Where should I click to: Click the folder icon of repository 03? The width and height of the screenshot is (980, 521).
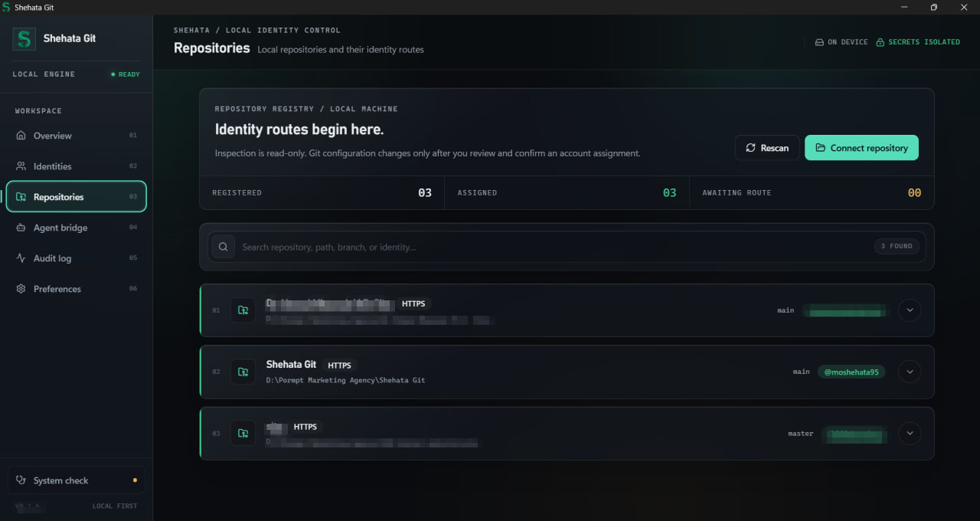pos(243,433)
